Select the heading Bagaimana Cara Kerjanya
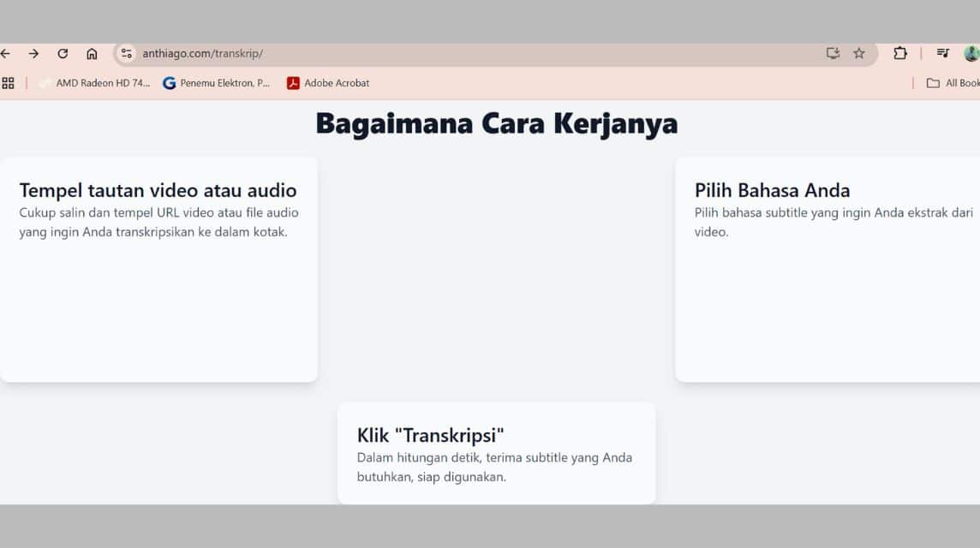Image resolution: width=980 pixels, height=548 pixels. 497,123
